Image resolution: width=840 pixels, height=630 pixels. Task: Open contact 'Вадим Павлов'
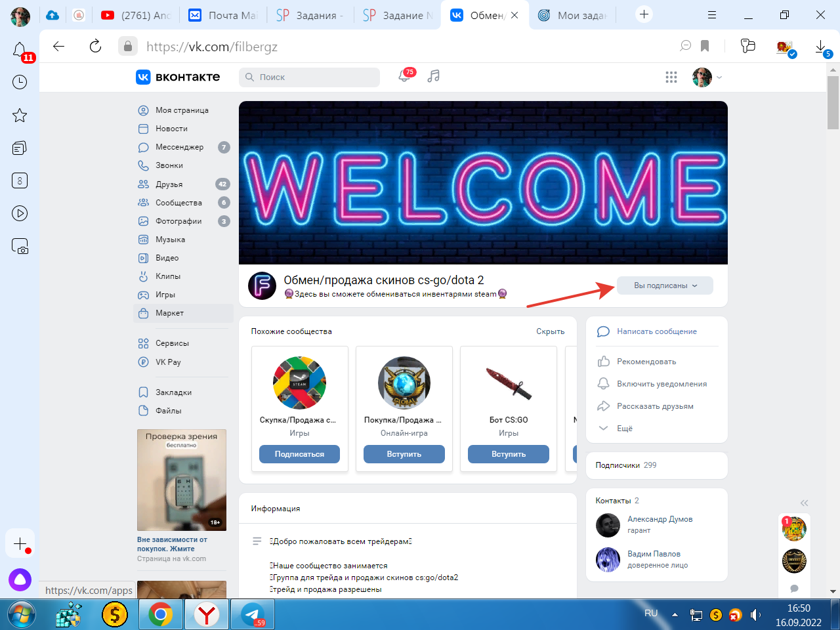coord(654,554)
